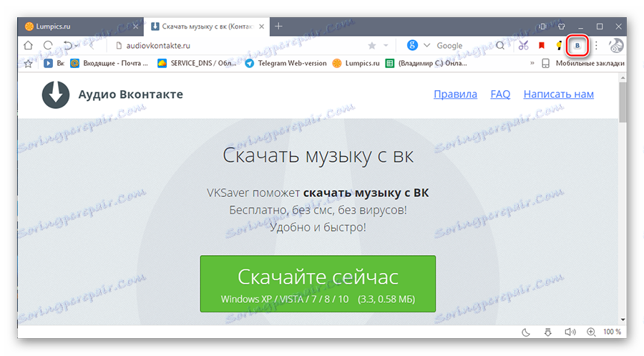
Task: Focus the audiovkontakte.ru address field
Action: [238, 46]
